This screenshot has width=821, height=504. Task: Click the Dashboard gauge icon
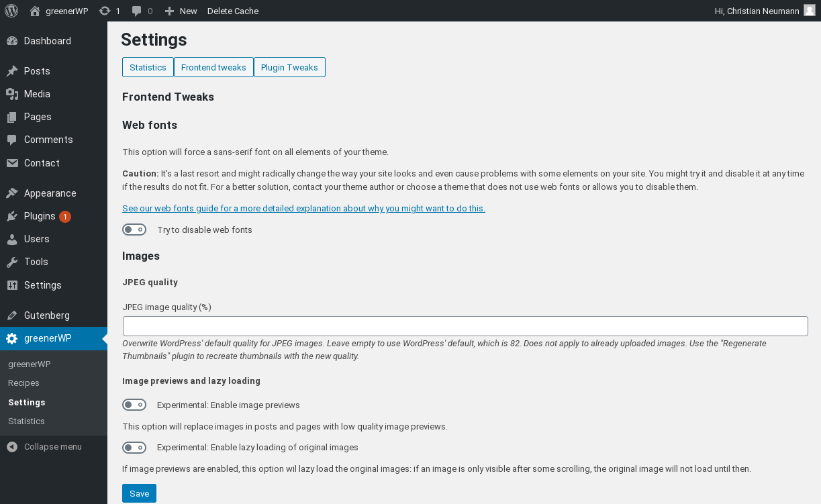[12, 41]
